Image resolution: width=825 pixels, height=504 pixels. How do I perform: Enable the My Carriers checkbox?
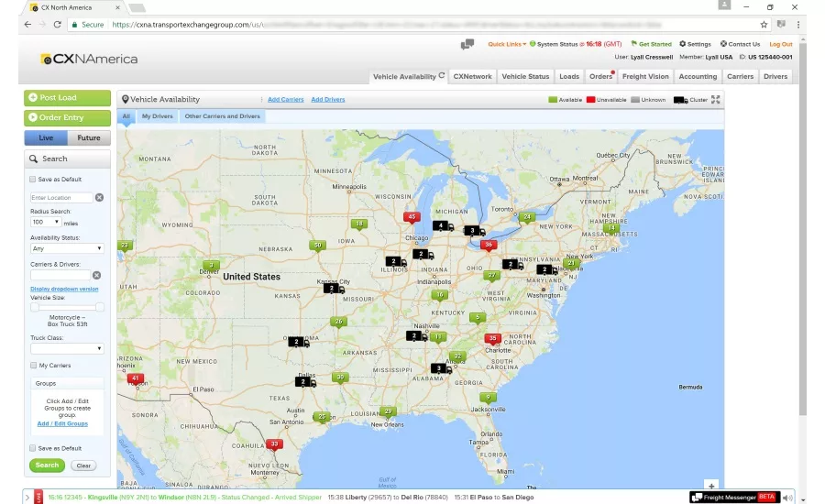pos(34,365)
